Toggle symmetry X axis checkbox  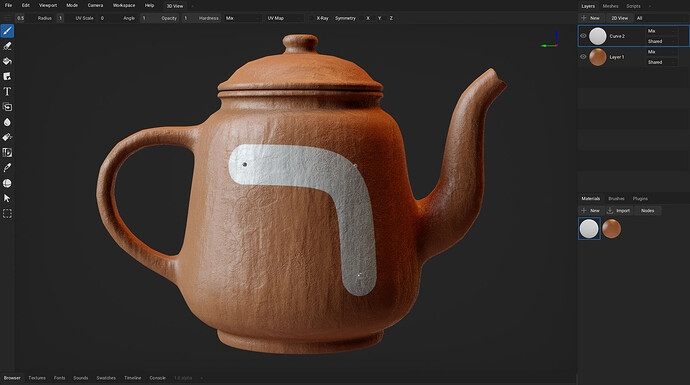click(363, 18)
